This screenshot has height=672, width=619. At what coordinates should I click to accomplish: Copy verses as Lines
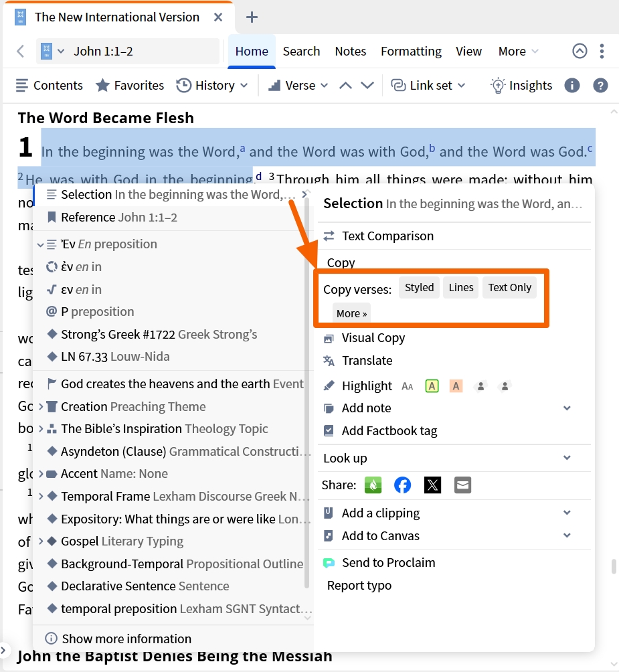[x=461, y=287]
